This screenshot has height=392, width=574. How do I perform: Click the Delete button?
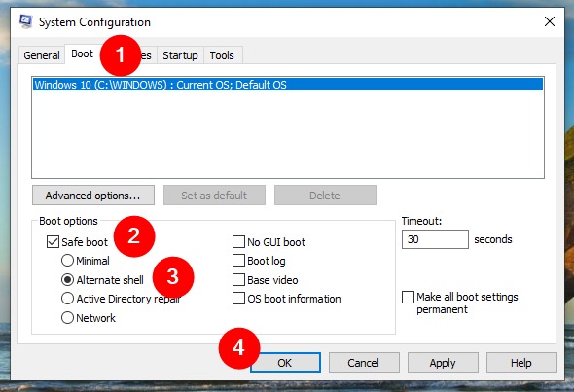[325, 196]
